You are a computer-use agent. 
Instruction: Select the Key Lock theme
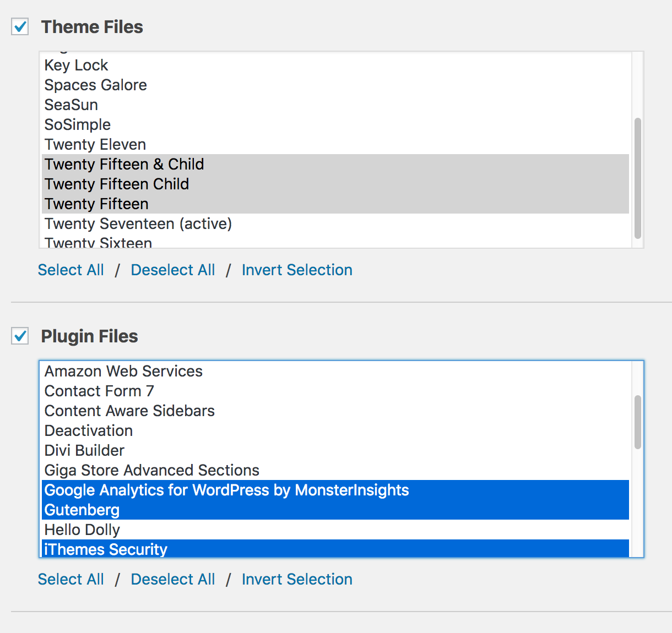75,65
